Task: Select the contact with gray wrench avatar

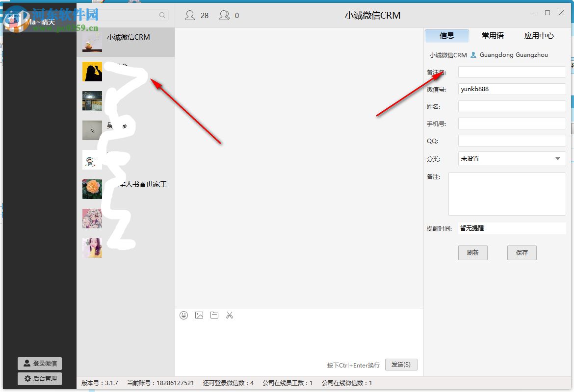Action: pos(92,130)
